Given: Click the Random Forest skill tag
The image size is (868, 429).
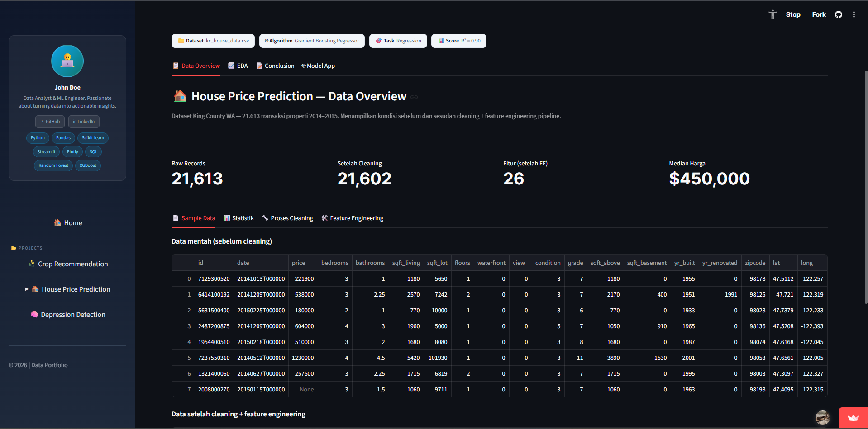Looking at the screenshot, I should pyautogui.click(x=53, y=165).
